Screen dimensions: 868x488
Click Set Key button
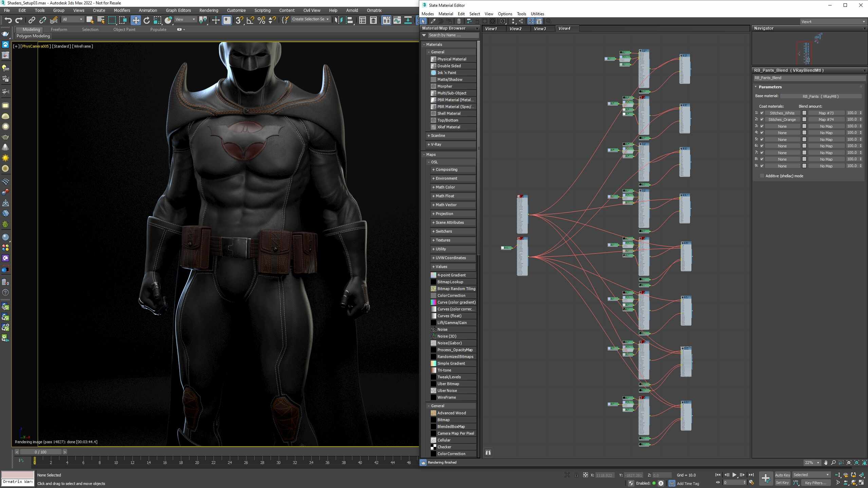[x=782, y=483]
